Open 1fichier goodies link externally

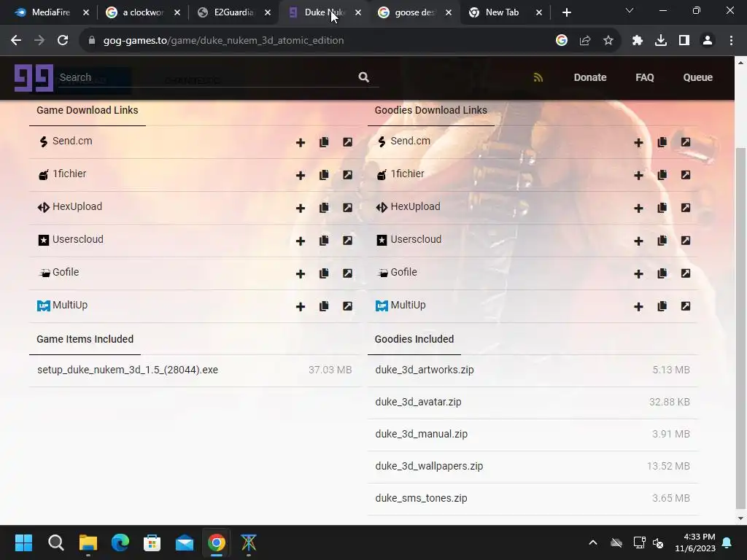coord(686,175)
